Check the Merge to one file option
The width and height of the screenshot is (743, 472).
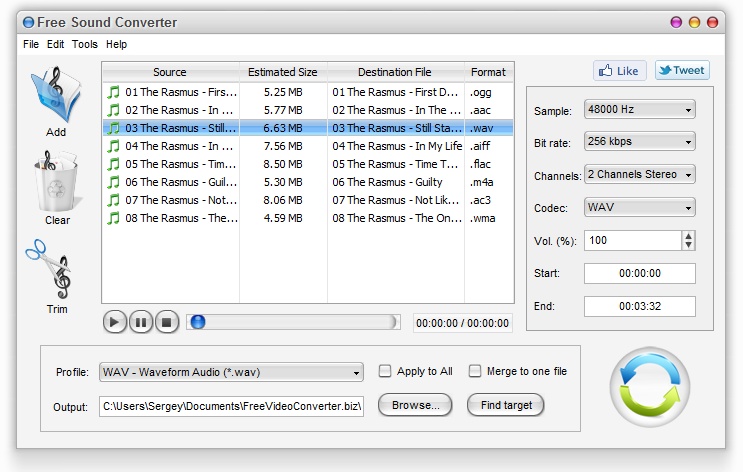click(x=474, y=371)
